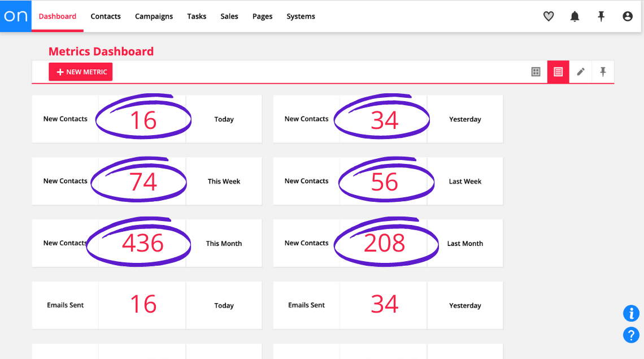Click 'Today' label in New Contacts card

point(224,119)
